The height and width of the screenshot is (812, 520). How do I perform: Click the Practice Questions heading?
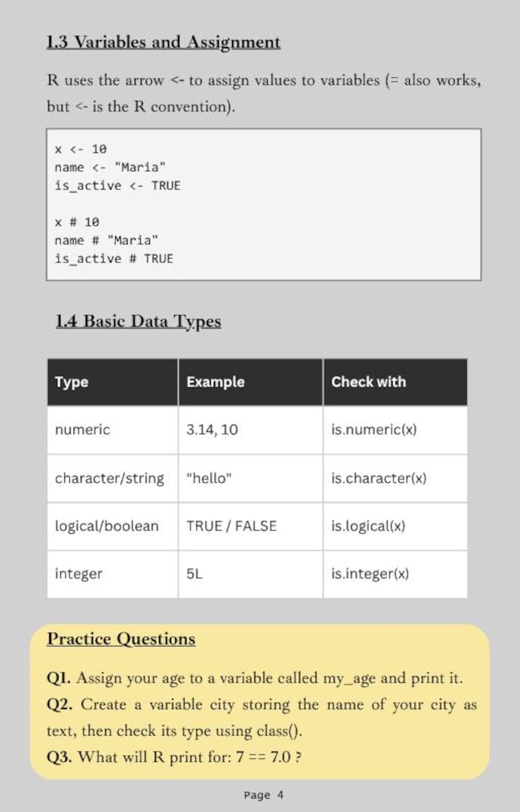click(x=121, y=639)
